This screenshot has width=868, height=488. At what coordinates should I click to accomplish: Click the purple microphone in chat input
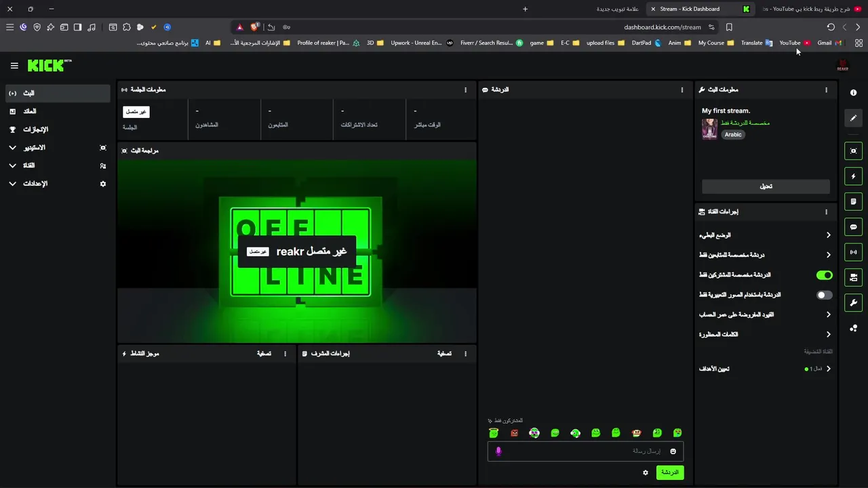coord(498,451)
